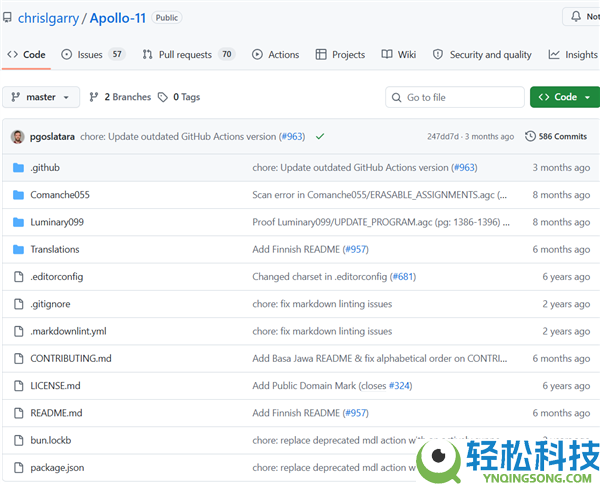Open the Luminary099 folder
Viewport: 600px width, 484px height.
point(57,222)
